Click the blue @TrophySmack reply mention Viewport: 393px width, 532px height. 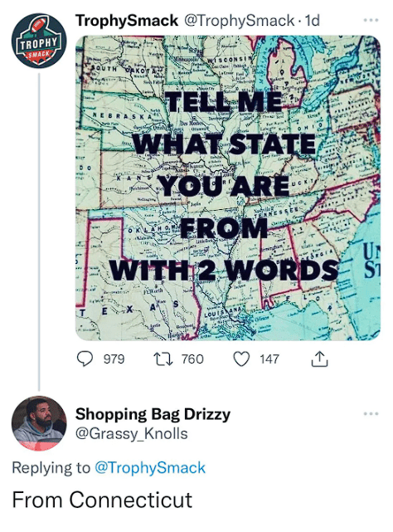(x=150, y=467)
